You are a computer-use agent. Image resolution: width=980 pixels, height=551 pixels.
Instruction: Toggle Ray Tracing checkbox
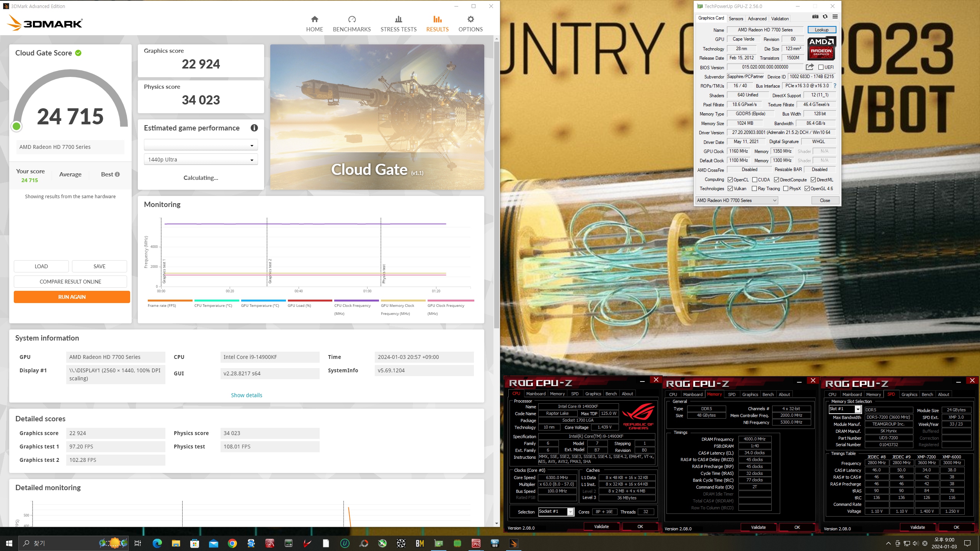click(754, 189)
